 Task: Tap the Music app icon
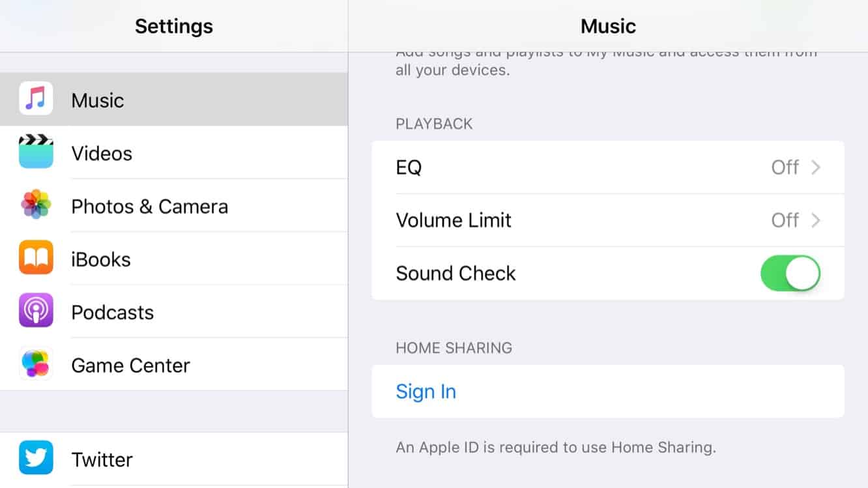(36, 99)
